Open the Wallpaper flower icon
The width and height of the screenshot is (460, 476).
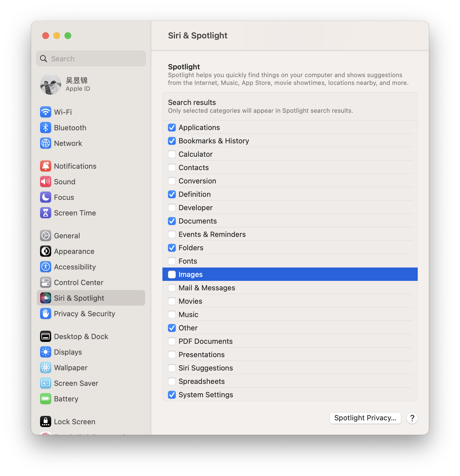tap(46, 367)
